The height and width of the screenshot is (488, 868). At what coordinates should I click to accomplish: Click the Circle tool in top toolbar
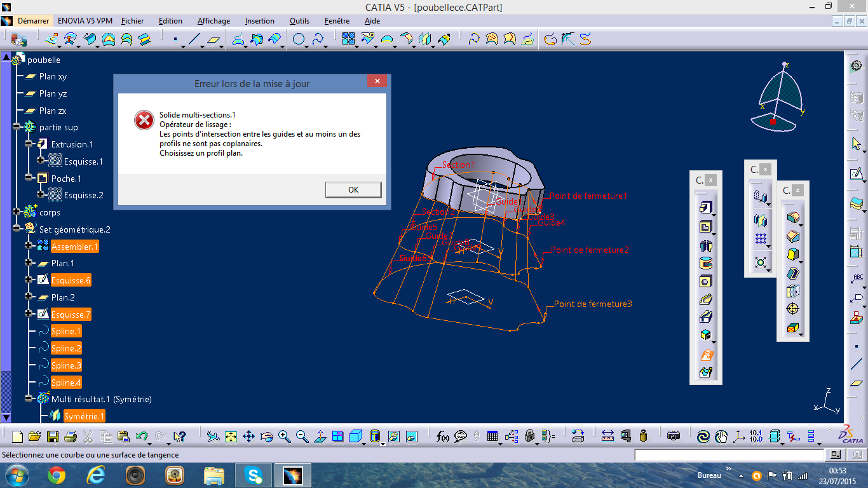click(299, 39)
